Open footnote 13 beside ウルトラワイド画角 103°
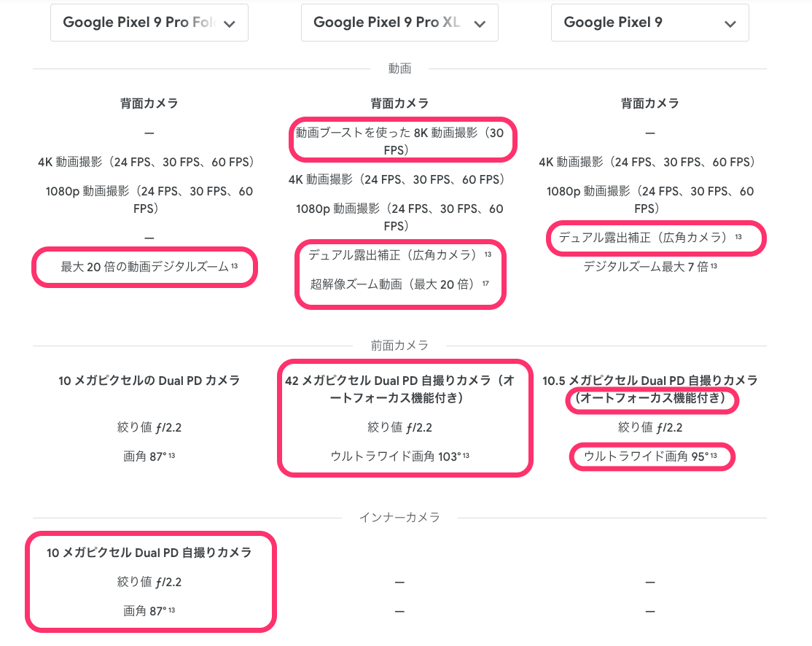The width and height of the screenshot is (812, 646). coord(466,456)
